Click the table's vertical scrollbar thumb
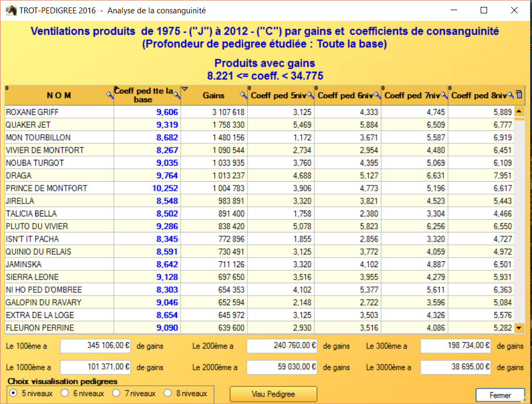The image size is (532, 404). (x=519, y=119)
